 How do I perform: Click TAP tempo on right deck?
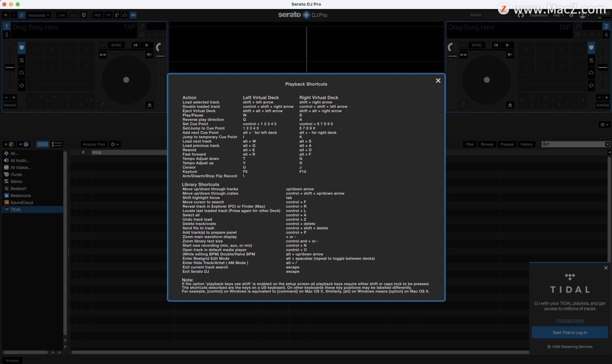[565, 27]
